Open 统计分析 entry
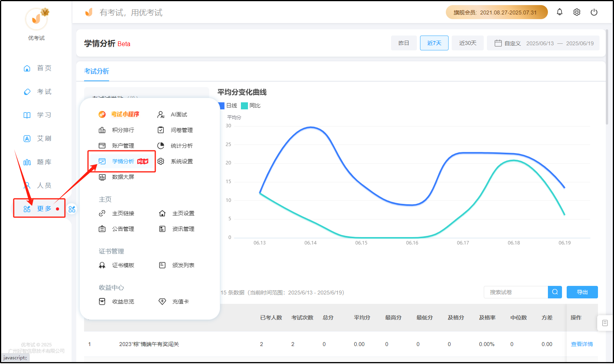This screenshot has height=364, width=614. click(175, 146)
